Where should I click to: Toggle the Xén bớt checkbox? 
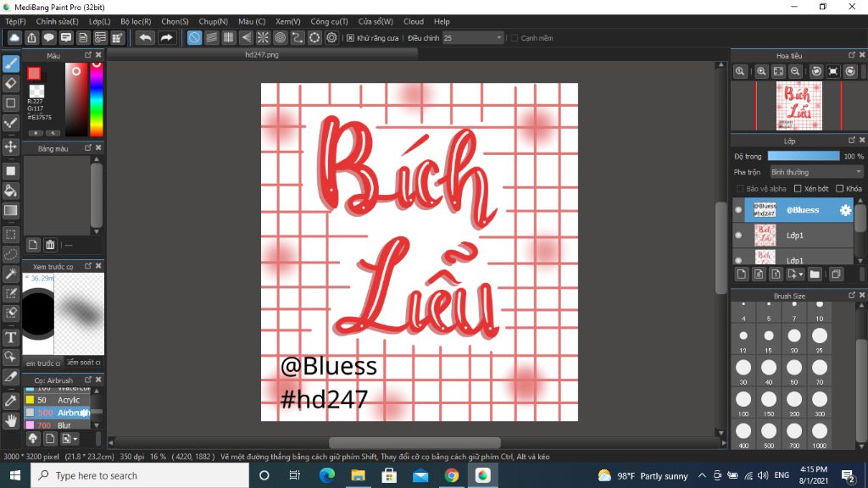coord(798,189)
